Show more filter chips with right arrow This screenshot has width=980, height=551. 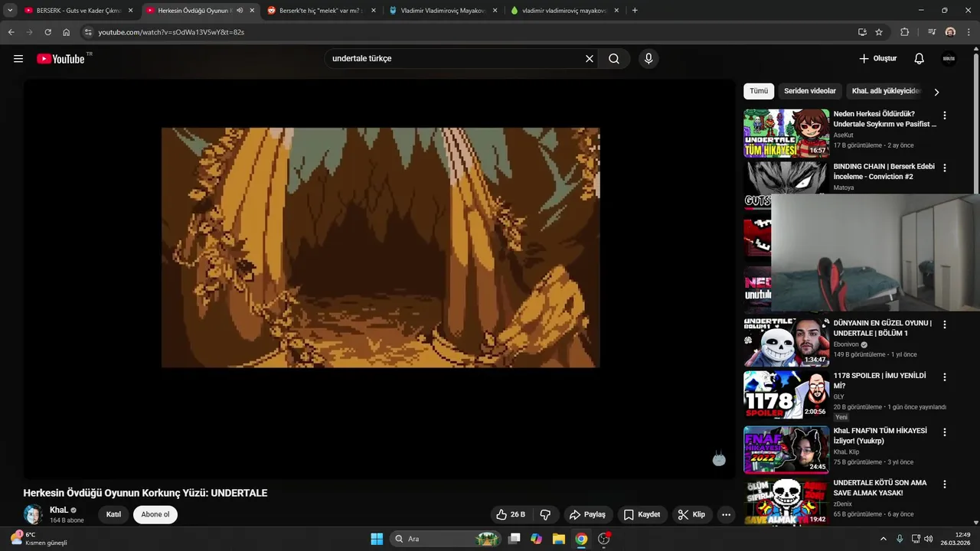(x=936, y=92)
